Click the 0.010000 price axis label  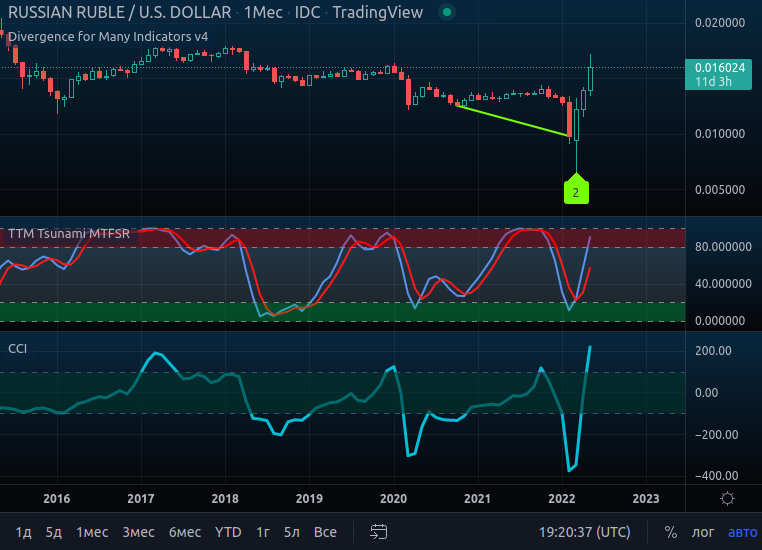pos(720,134)
